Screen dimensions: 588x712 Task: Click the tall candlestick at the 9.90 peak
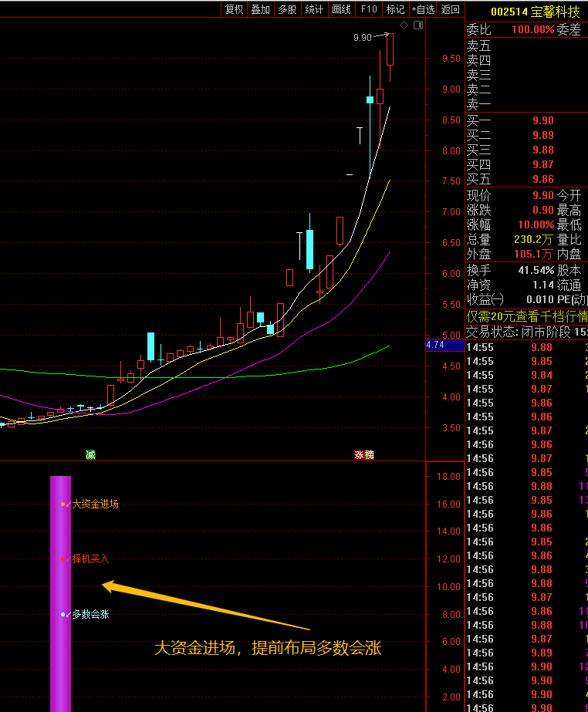click(390, 50)
